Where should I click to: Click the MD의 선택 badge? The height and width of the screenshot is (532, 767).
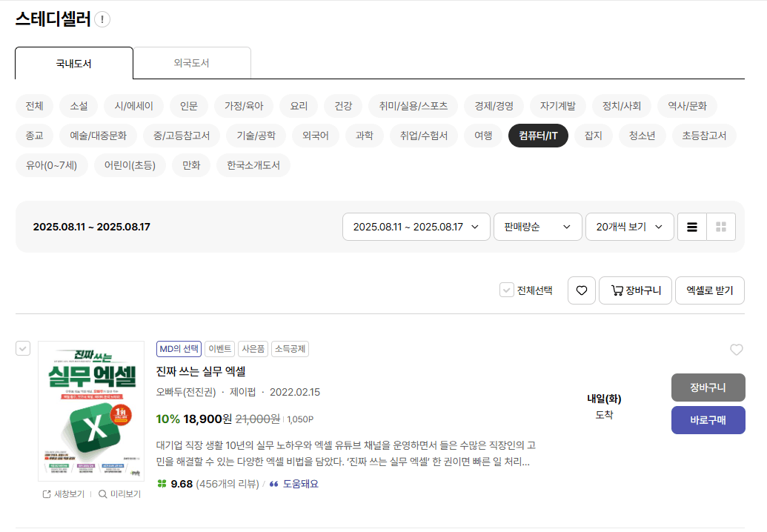pos(179,349)
